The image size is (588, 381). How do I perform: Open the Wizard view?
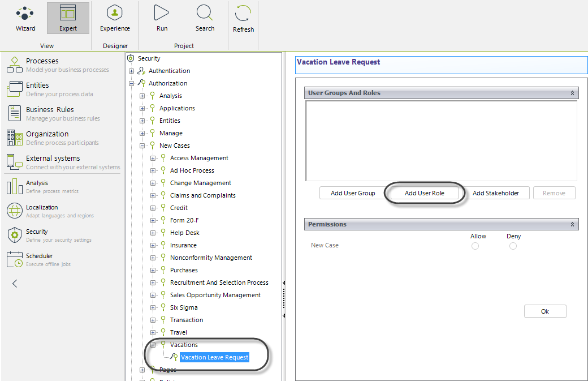(x=25, y=18)
